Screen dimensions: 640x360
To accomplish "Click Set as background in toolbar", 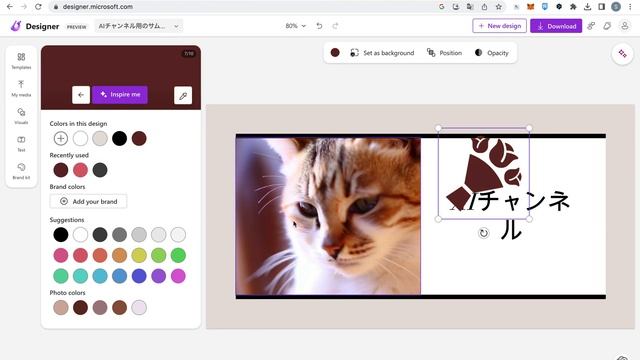I will coord(382,53).
